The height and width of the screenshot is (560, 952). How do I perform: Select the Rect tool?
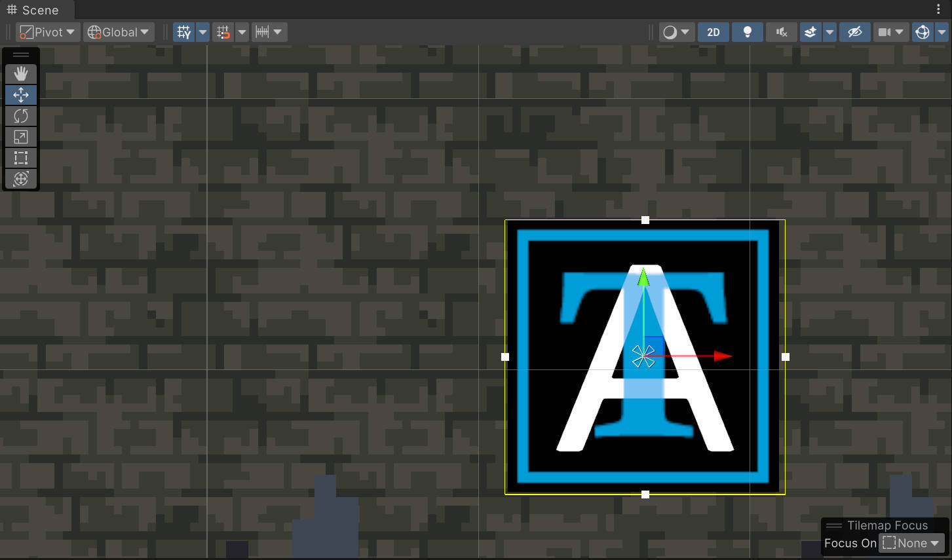[21, 158]
